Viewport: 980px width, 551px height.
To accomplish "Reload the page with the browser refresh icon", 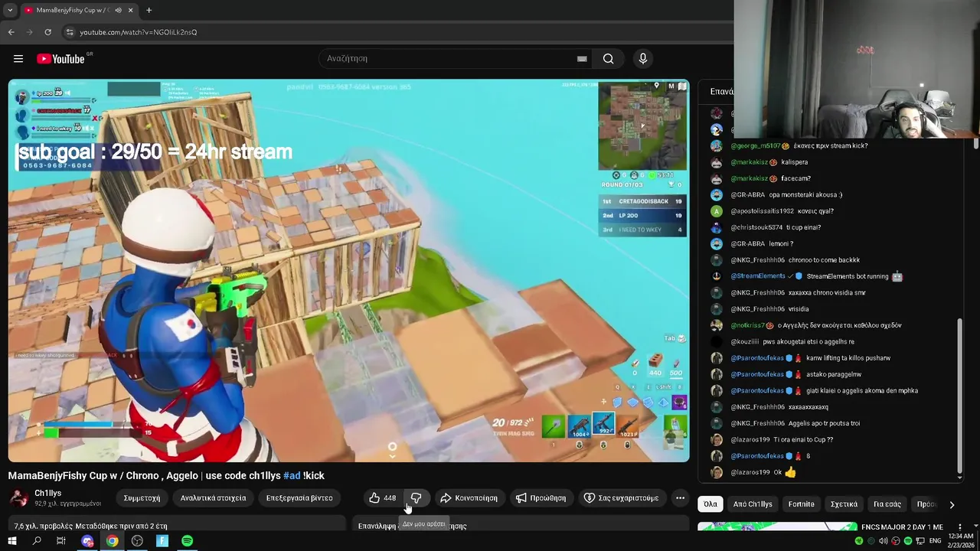I will coord(48,32).
